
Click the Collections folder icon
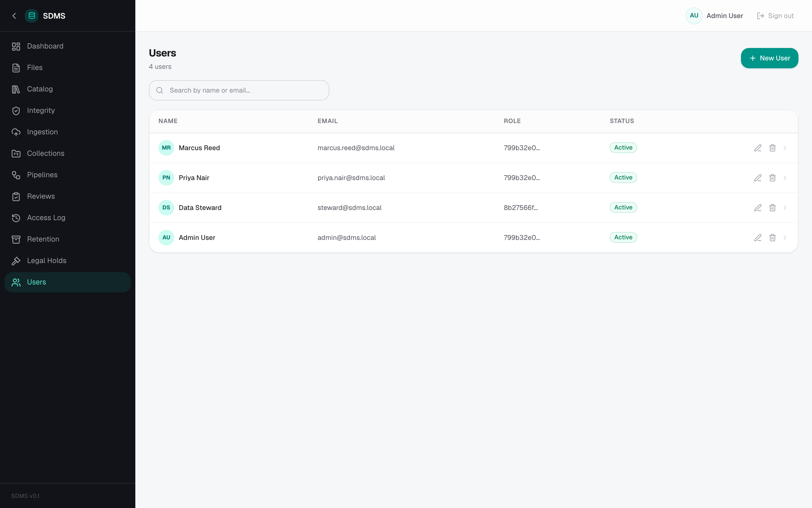point(16,154)
